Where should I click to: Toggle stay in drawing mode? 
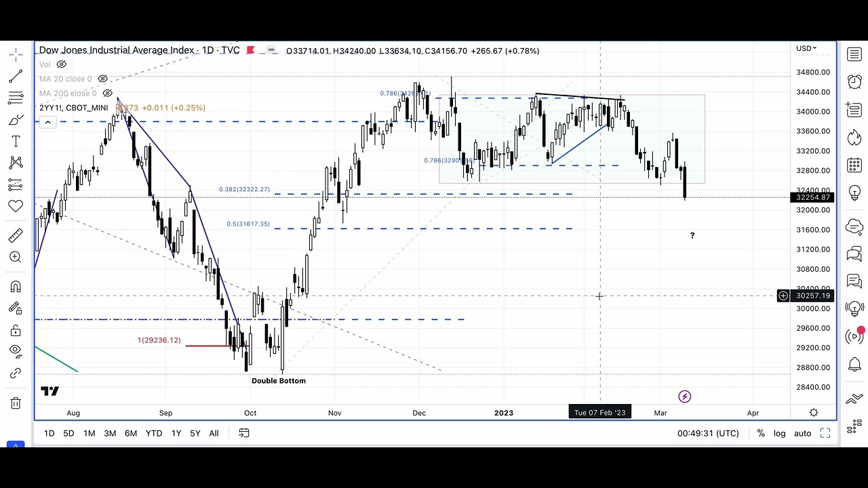pos(16,308)
